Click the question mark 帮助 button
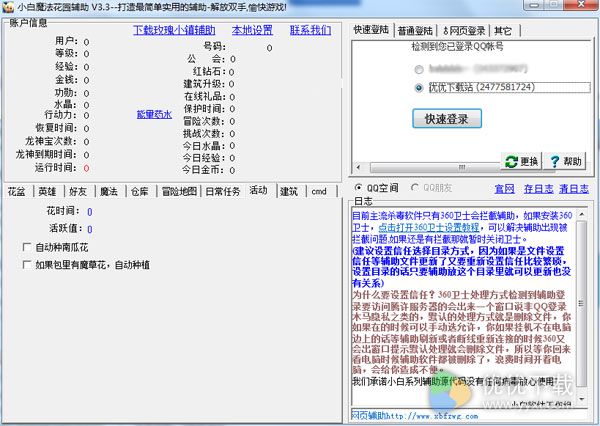This screenshot has height=426, width=600. (x=566, y=161)
